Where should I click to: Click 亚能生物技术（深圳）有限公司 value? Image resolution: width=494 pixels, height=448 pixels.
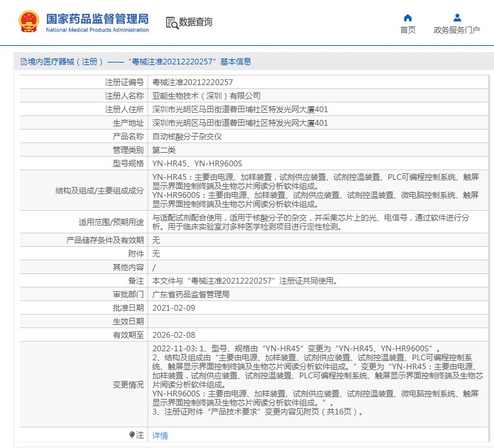coord(206,96)
